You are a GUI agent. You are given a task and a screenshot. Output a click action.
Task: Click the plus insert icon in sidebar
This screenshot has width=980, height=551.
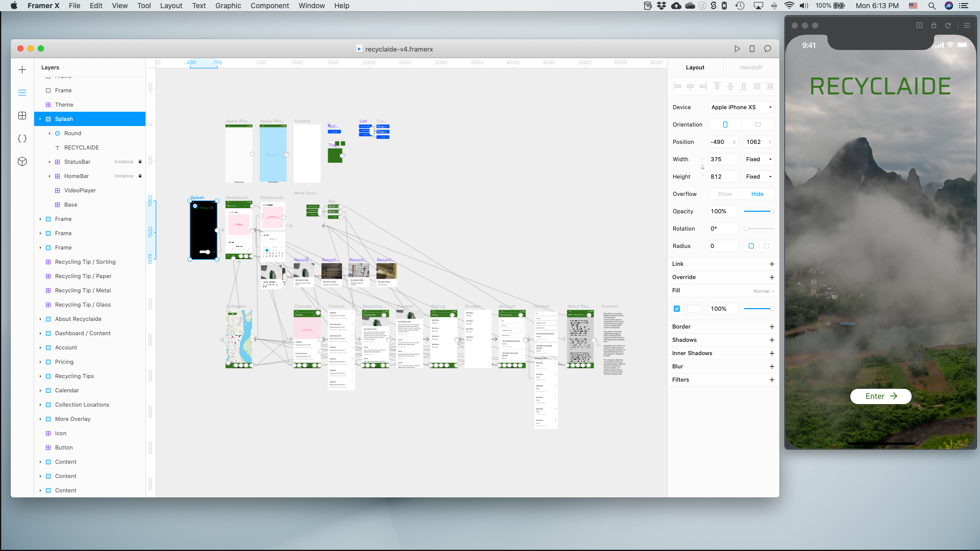point(22,70)
